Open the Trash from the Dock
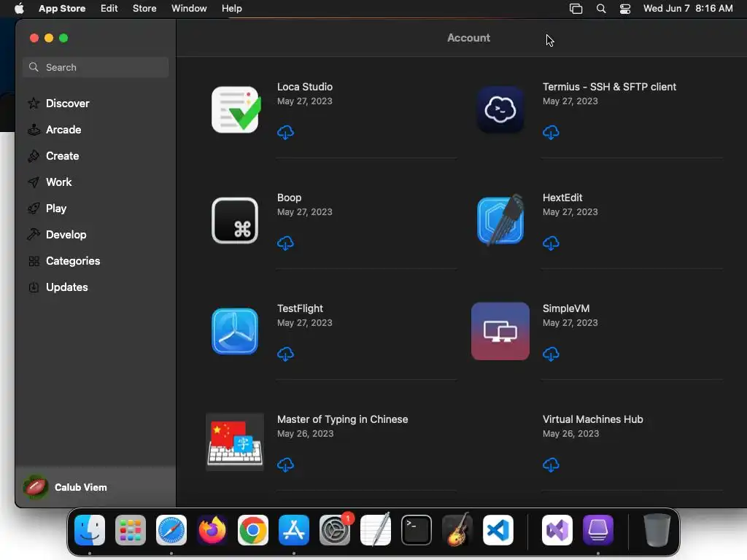 (657, 530)
